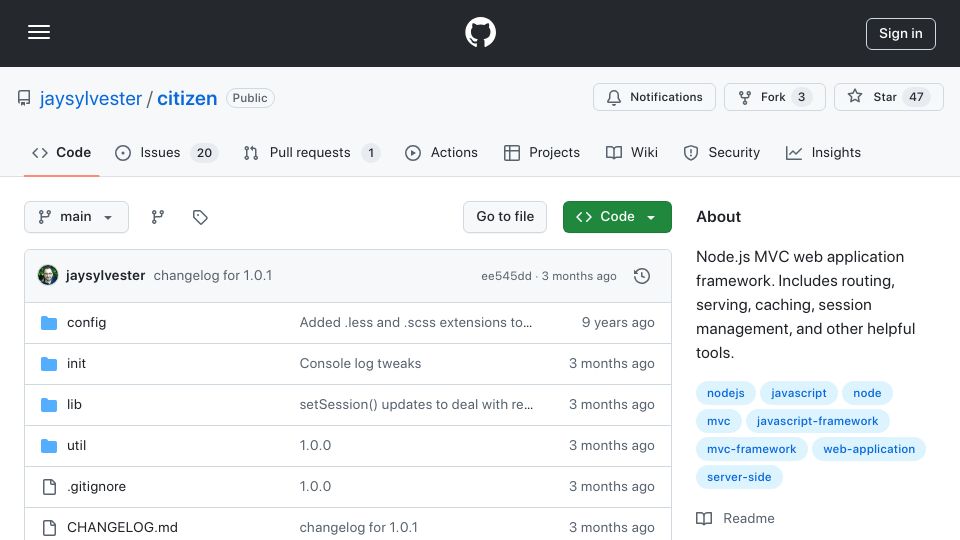Open the Security tab
This screenshot has height=540, width=960.
click(722, 152)
